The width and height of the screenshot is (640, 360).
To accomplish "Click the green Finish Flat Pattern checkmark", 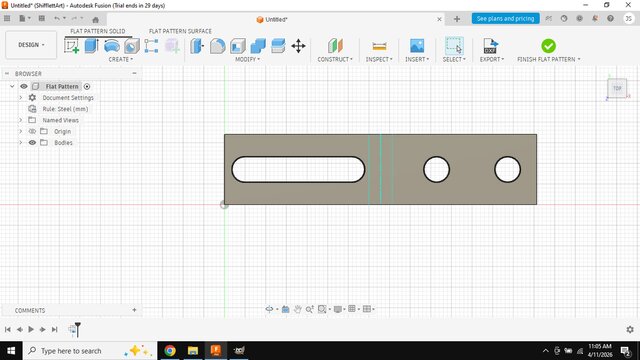I will 548,46.
